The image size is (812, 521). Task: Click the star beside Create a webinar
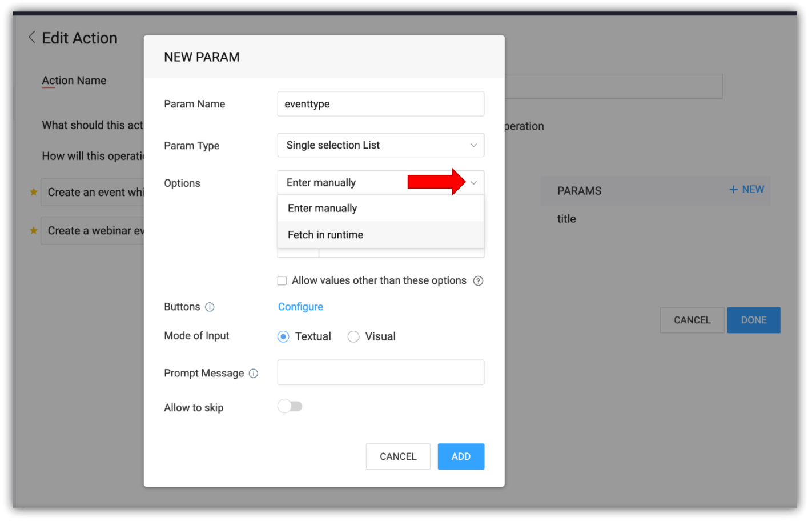pyautogui.click(x=34, y=231)
